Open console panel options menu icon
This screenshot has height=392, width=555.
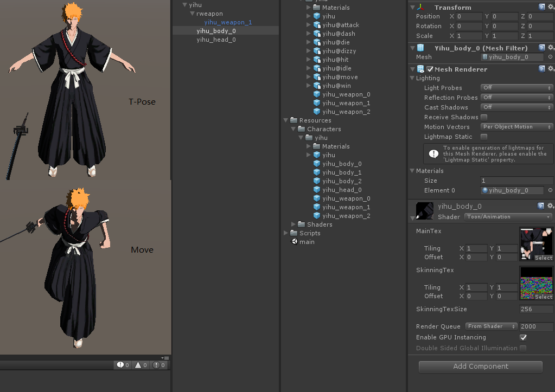coord(165,358)
